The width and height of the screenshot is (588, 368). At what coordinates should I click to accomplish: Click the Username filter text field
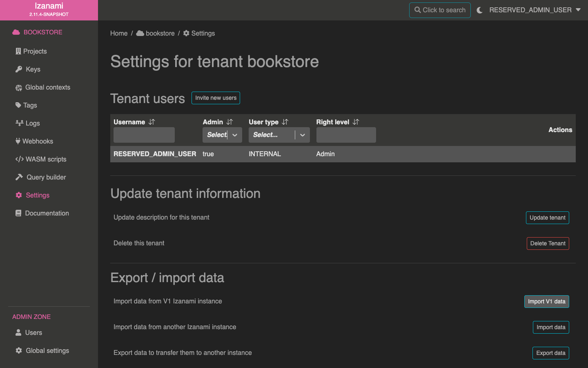[144, 135]
